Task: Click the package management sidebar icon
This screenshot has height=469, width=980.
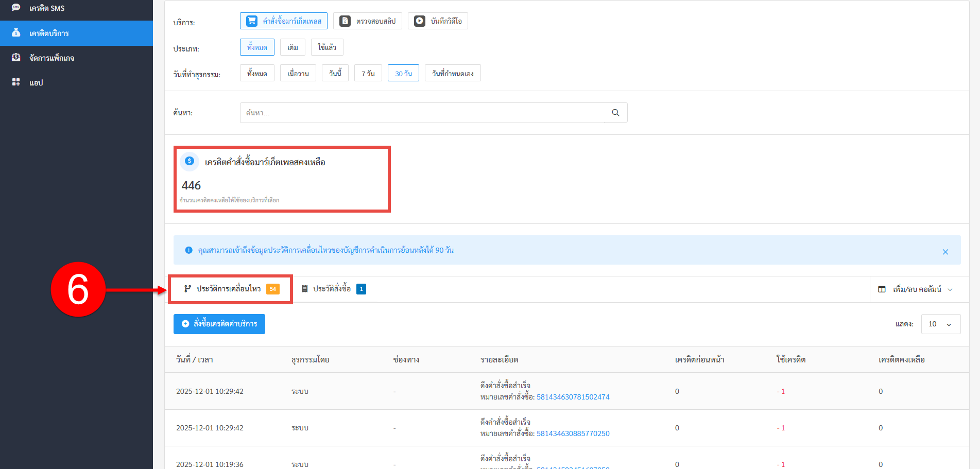Action: [16, 58]
